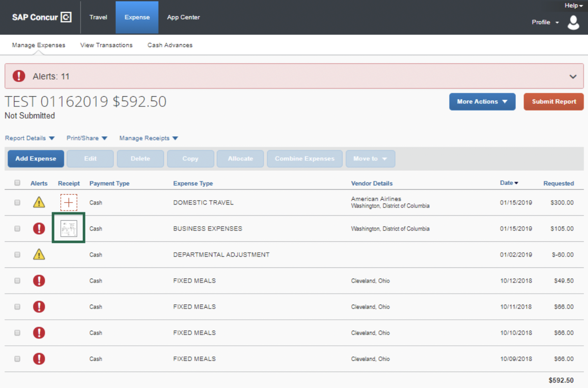Viewport: 588px width, 388px height.
Task: Click the red alert icon in Alerts banner
Action: (x=19, y=76)
